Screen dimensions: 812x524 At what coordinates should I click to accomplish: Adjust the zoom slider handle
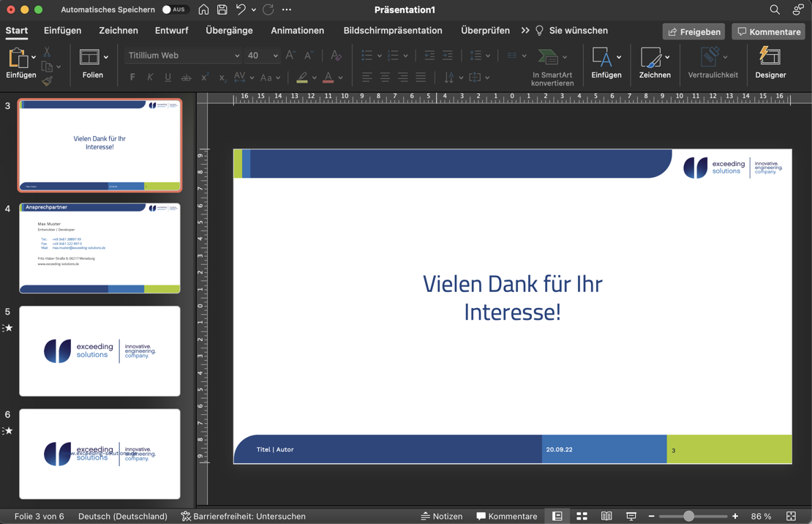pos(688,516)
